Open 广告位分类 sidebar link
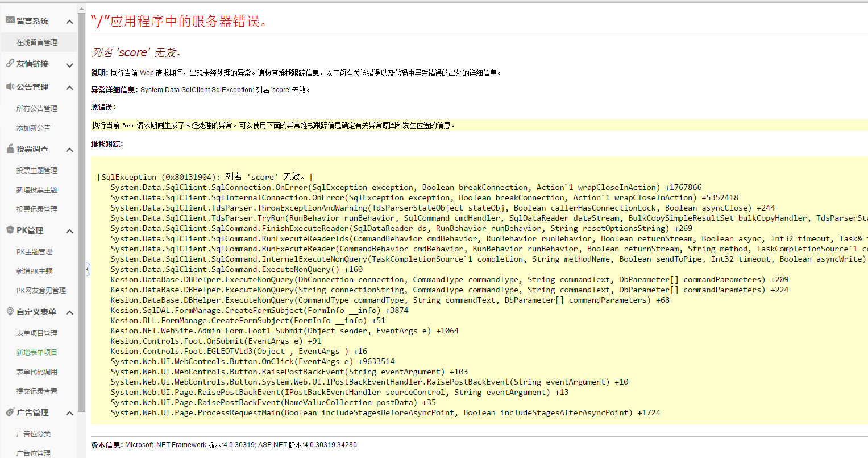Viewport: 868px width, 458px height. (34, 434)
